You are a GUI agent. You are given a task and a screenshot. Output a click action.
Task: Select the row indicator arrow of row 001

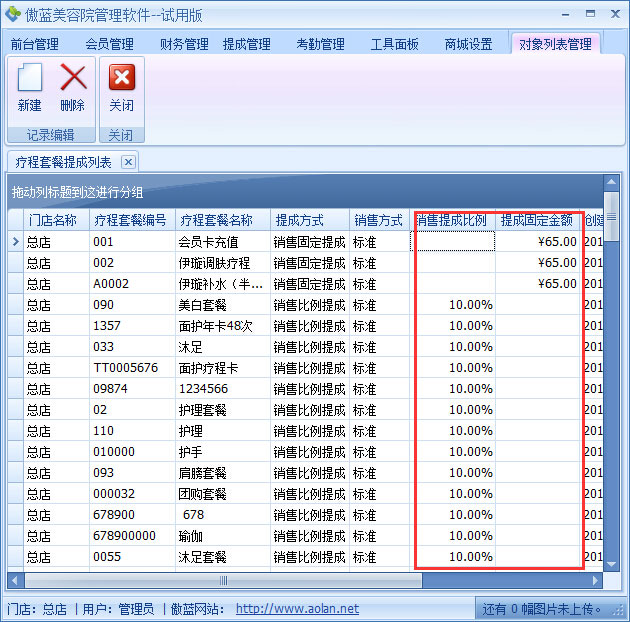(x=16, y=241)
